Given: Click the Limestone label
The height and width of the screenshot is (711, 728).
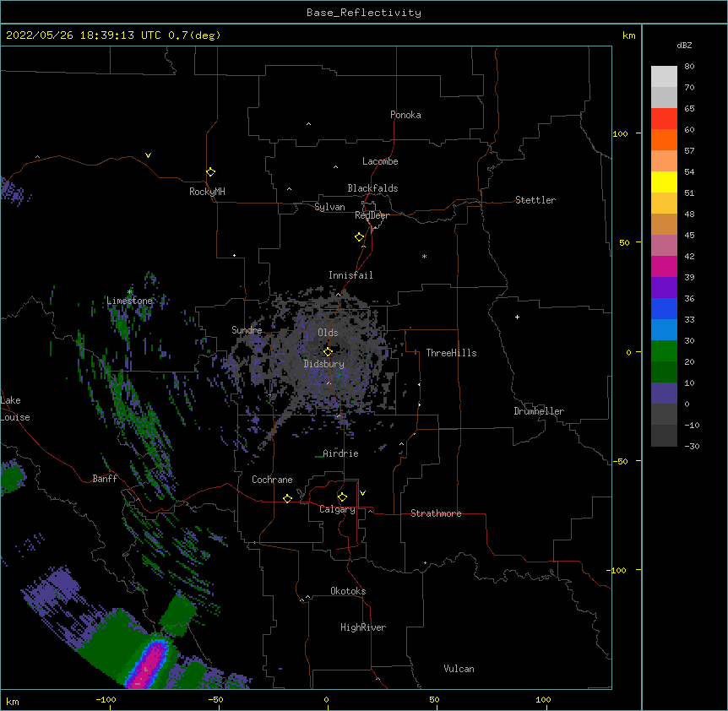Looking at the screenshot, I should coord(129,301).
